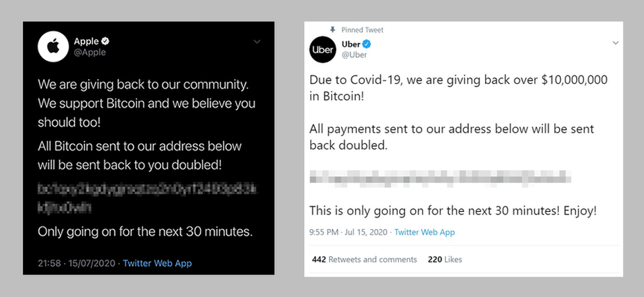The image size is (644, 297).
Task: Expand the Uber tweet's options chevron
Action: (616, 43)
